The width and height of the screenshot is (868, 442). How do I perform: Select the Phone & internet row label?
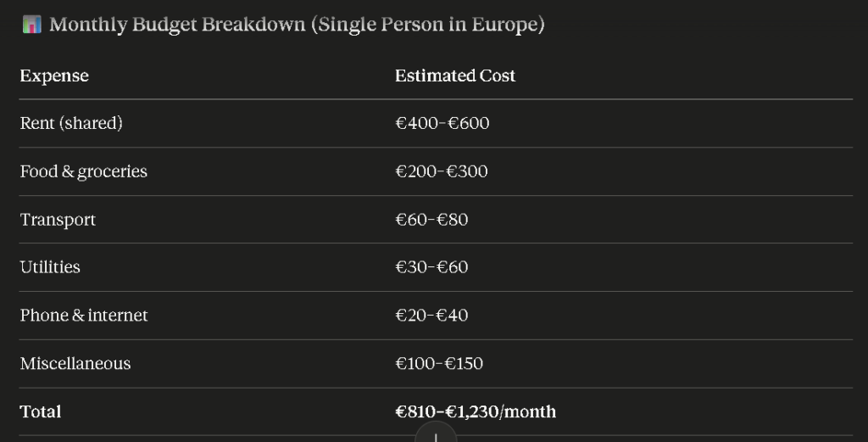click(84, 316)
